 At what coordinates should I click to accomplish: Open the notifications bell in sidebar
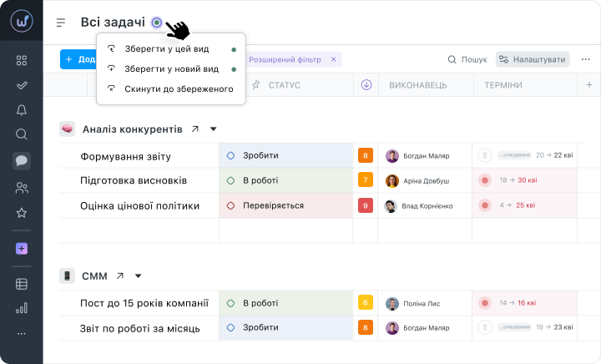tap(22, 110)
